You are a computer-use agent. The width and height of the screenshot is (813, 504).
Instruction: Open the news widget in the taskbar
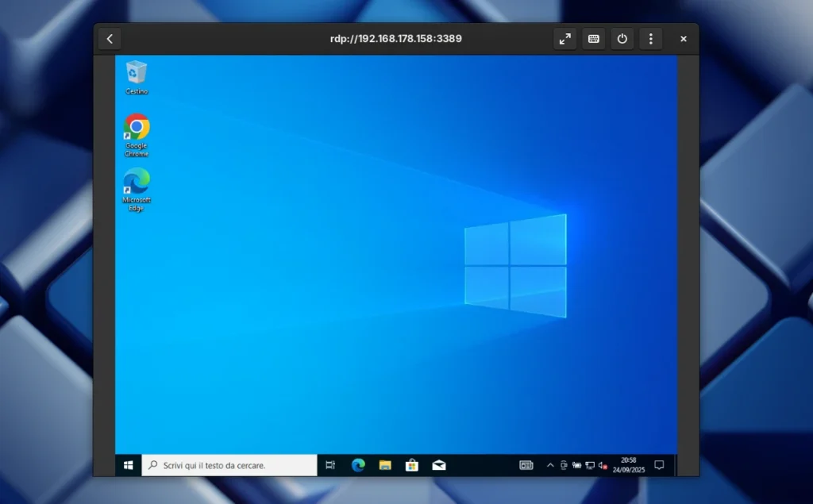[x=526, y=465]
